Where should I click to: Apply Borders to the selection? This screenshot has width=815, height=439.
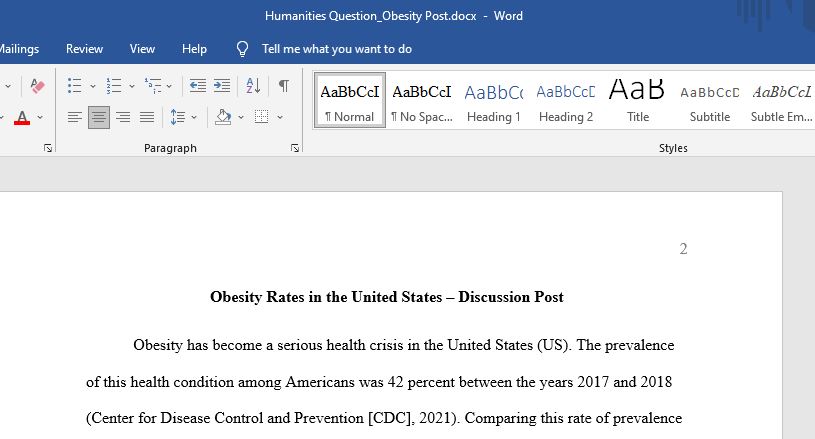coord(261,117)
